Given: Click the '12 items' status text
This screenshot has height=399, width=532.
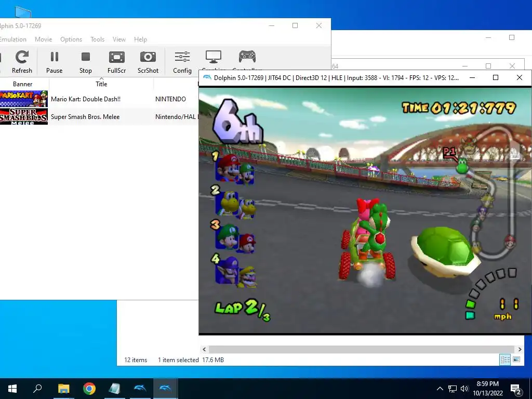Looking at the screenshot, I should [136, 360].
